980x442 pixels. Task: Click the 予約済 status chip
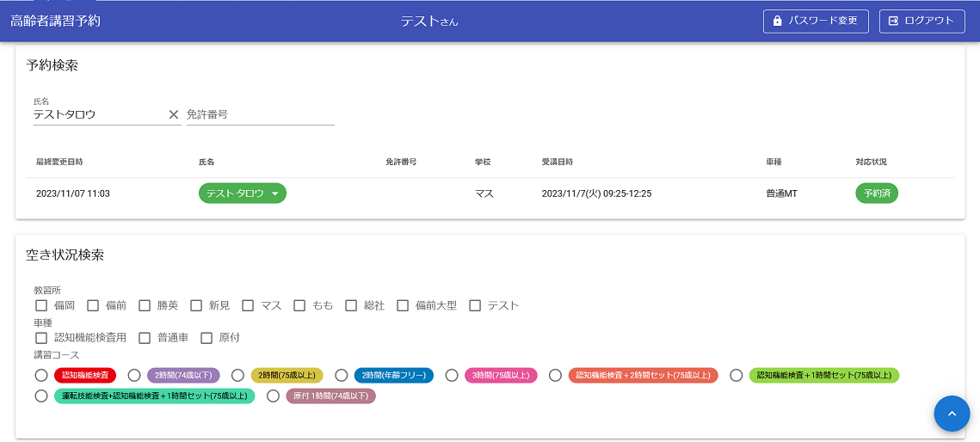876,193
